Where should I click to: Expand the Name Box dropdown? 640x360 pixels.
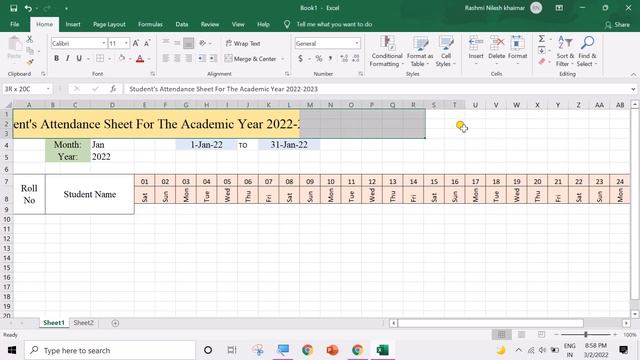click(x=48, y=89)
